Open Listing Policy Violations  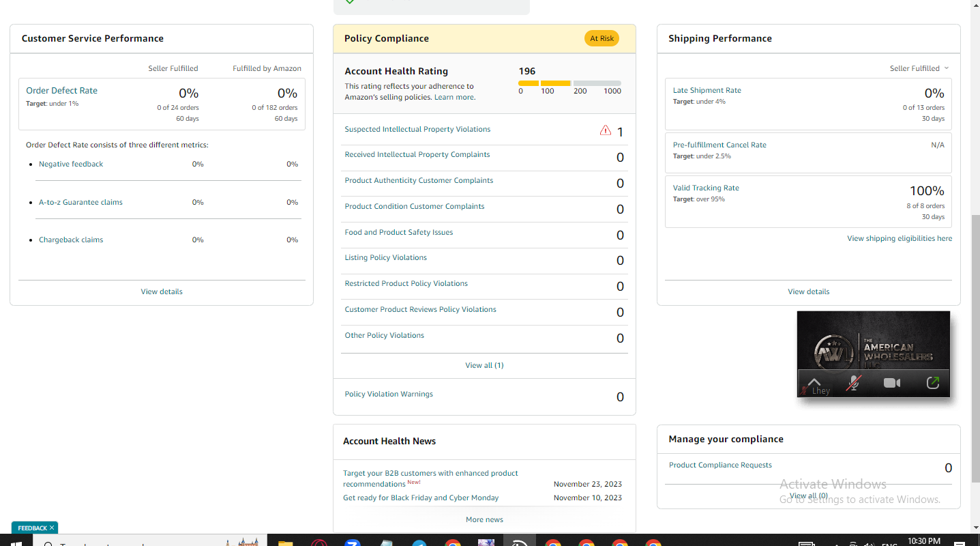[x=385, y=257]
